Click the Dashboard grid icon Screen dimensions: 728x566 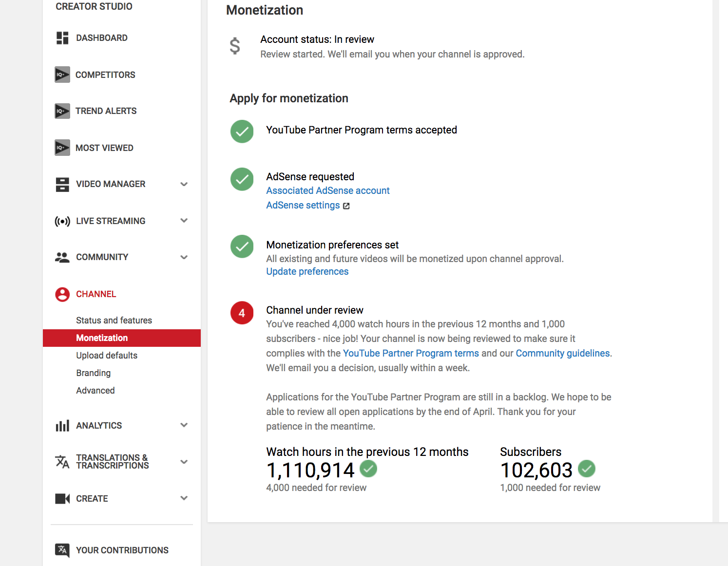[62, 38]
